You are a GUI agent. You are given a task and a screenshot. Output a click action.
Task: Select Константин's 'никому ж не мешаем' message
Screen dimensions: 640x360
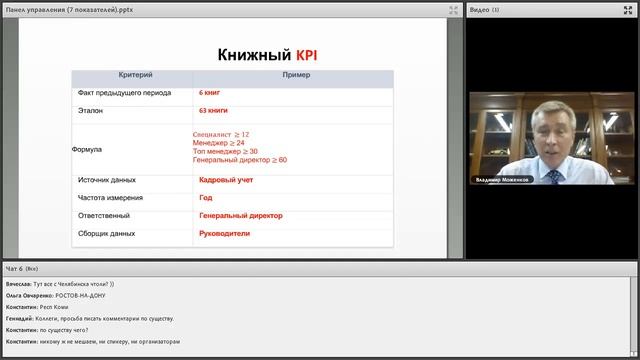(93, 342)
